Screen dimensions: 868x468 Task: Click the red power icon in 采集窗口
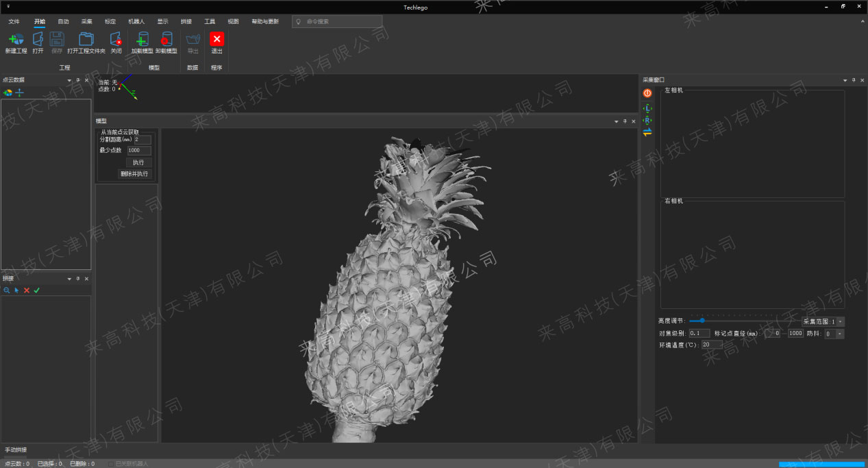click(647, 93)
